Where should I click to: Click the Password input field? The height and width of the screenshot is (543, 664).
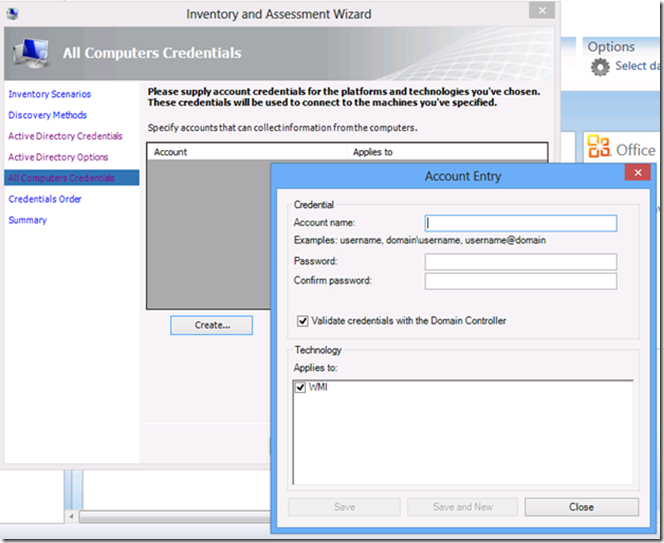pyautogui.click(x=521, y=262)
